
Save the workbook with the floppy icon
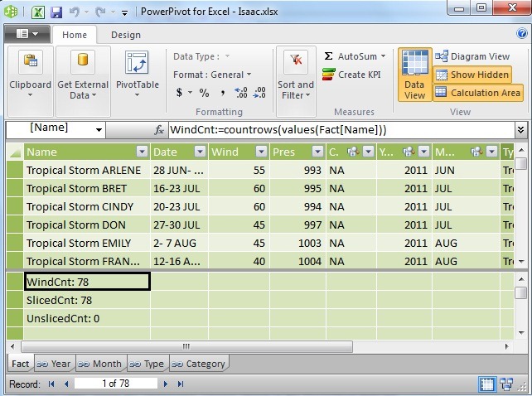[x=56, y=12]
